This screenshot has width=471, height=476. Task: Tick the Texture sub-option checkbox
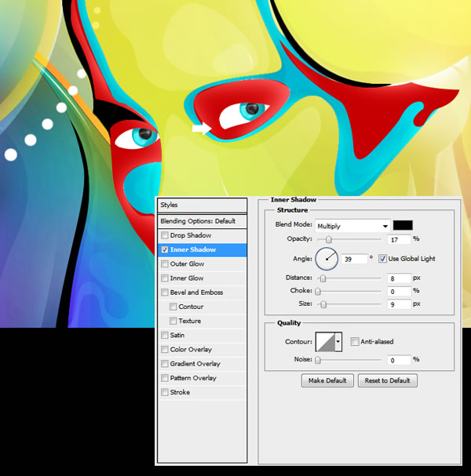click(173, 321)
